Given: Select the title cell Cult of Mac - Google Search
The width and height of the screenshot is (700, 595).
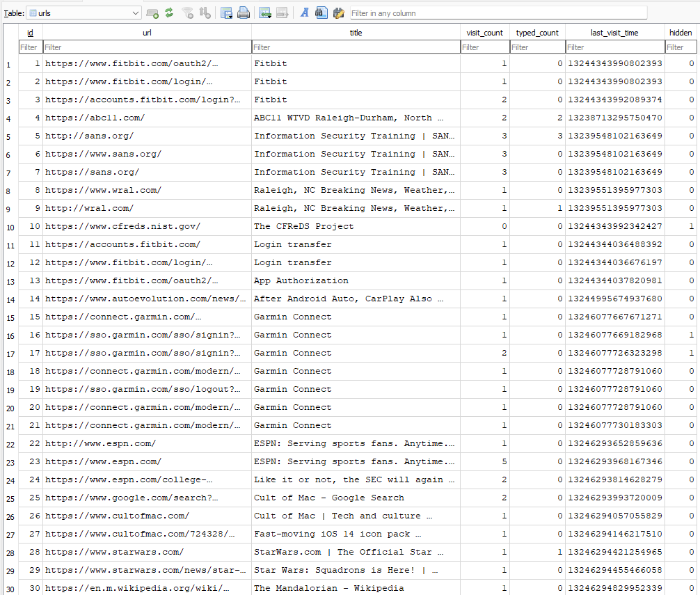Looking at the screenshot, I should [356, 498].
